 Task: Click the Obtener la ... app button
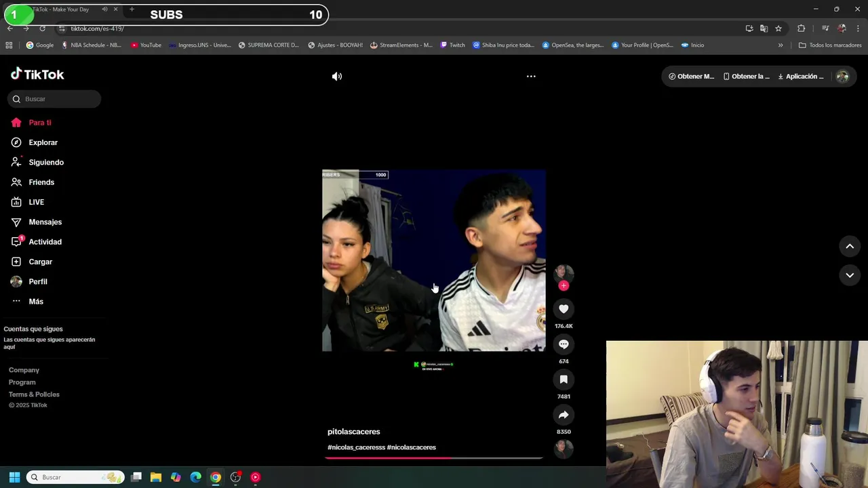(x=746, y=77)
